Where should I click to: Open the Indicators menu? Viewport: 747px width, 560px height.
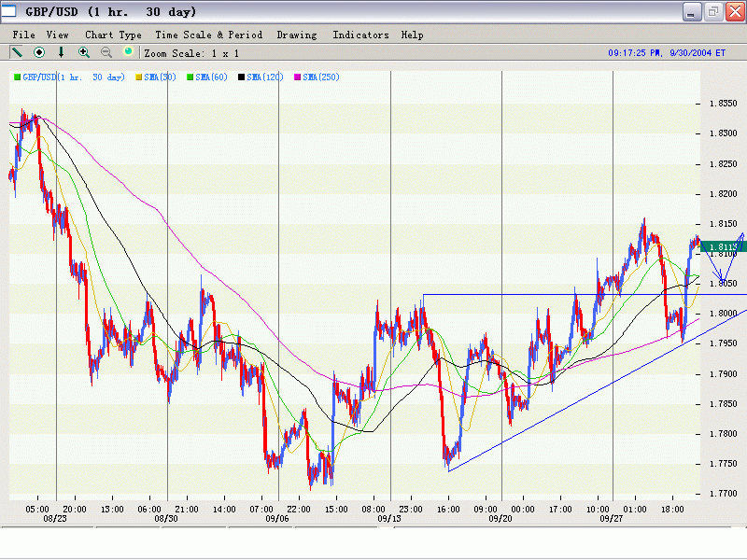coord(360,35)
